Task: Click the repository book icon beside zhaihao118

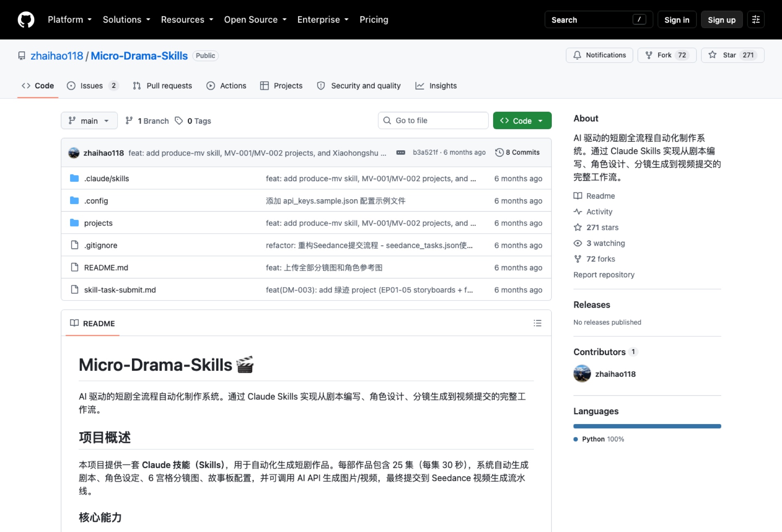Action: pos(22,56)
